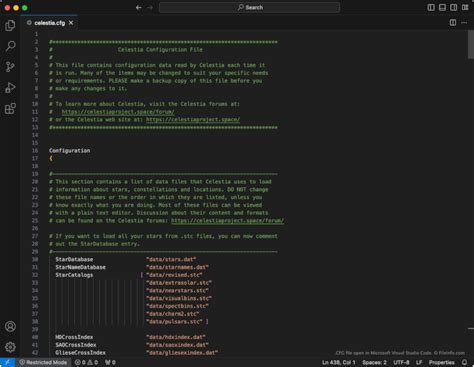Click the "data/stars.dat" string

(171, 259)
